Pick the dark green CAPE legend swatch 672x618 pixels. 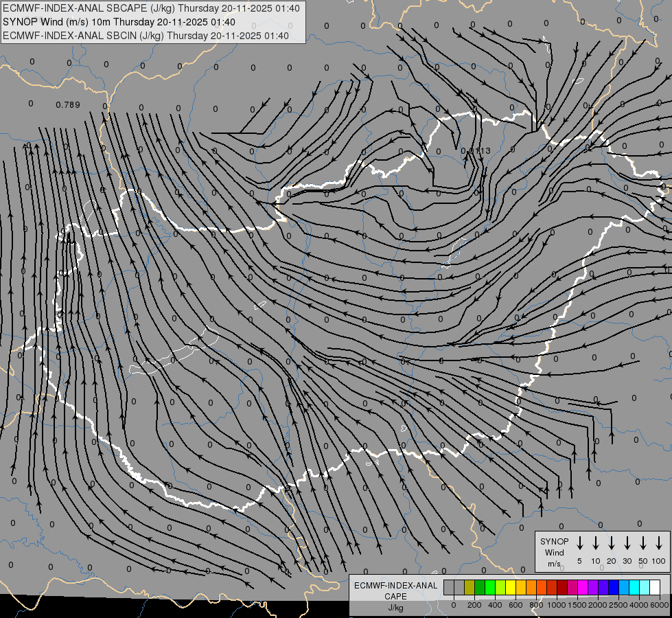[x=480, y=587]
